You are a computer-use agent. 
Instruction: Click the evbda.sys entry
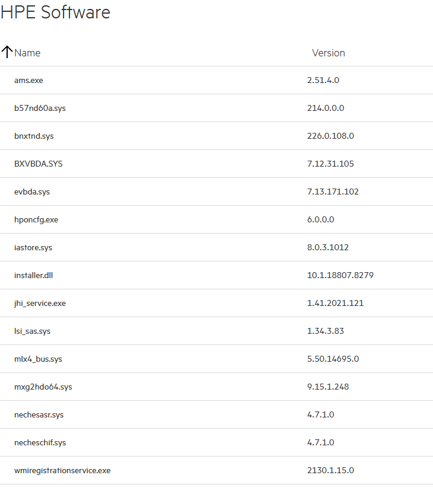point(32,192)
